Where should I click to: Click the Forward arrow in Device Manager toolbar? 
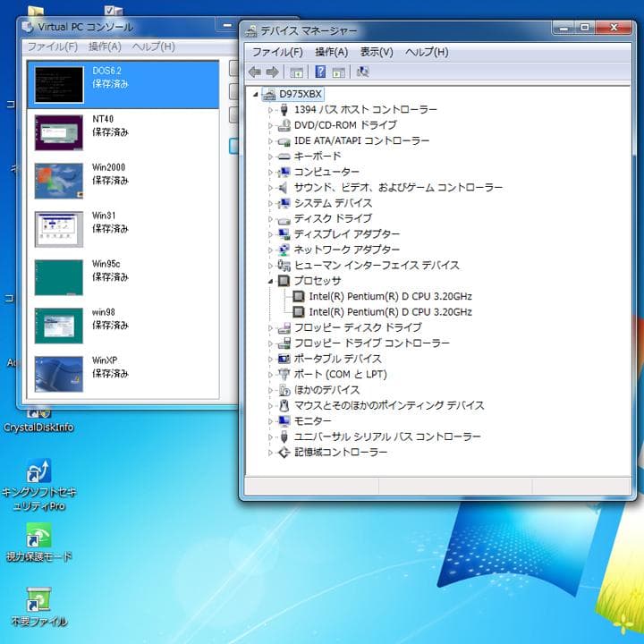pyautogui.click(x=272, y=72)
